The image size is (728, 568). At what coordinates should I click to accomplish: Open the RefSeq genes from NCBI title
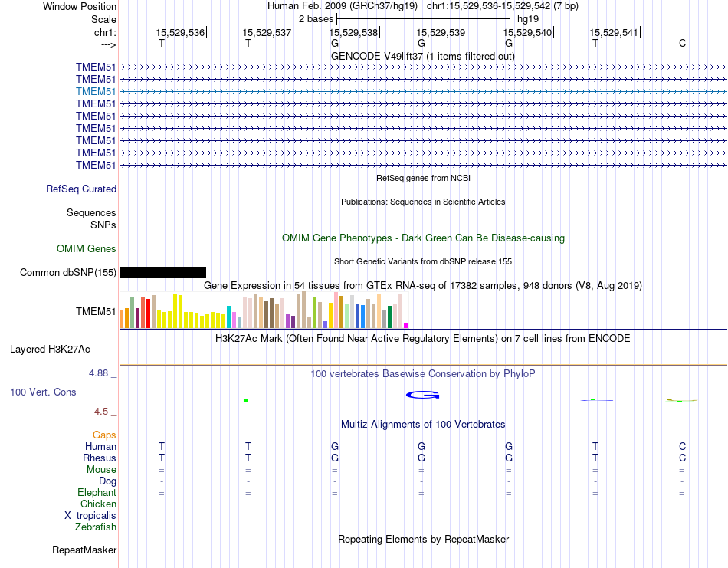[423, 178]
